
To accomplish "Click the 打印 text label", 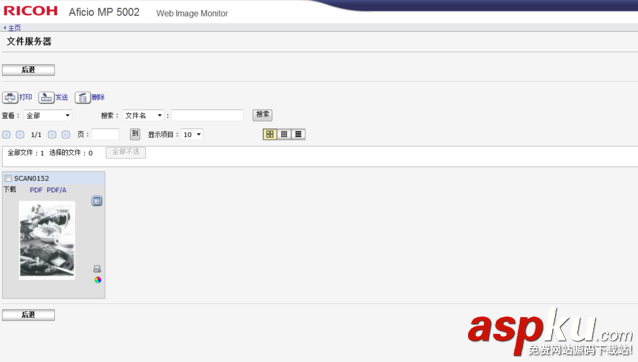I will (26, 97).
